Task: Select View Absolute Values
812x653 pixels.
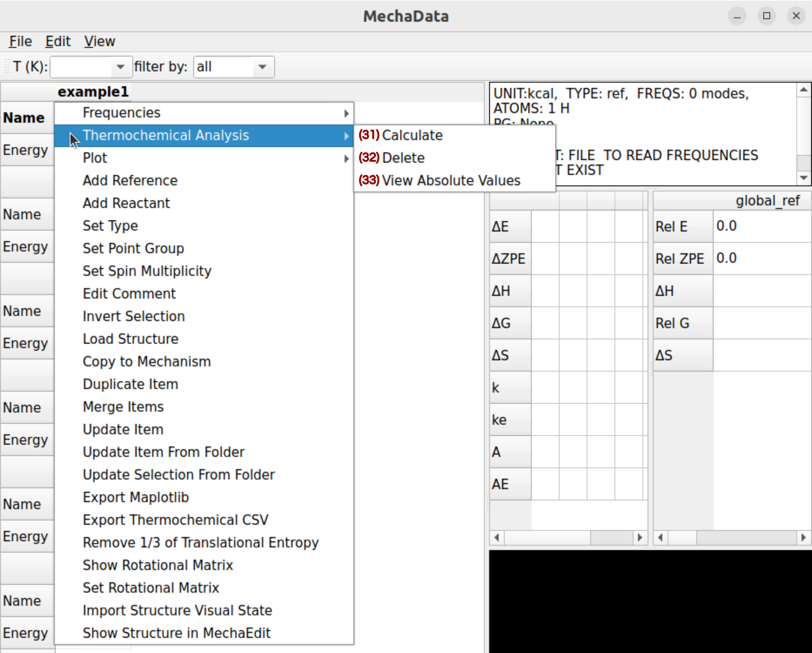Action: tap(455, 181)
